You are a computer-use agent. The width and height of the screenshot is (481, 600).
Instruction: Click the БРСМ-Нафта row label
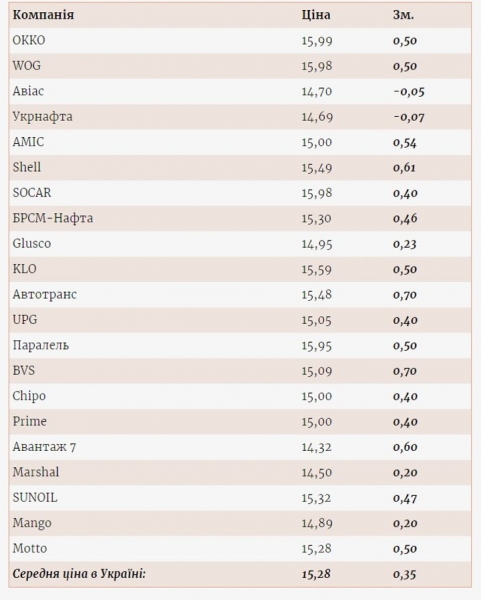pos(53,218)
